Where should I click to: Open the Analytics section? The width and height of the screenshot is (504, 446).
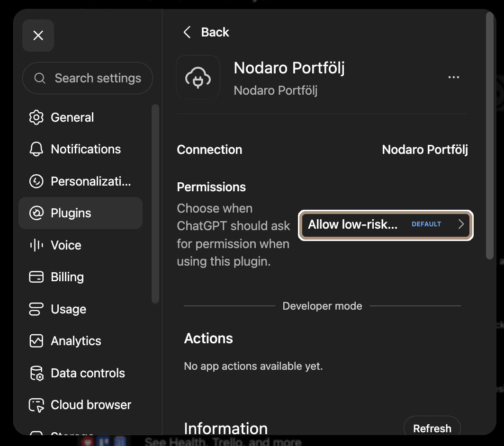coord(81,341)
